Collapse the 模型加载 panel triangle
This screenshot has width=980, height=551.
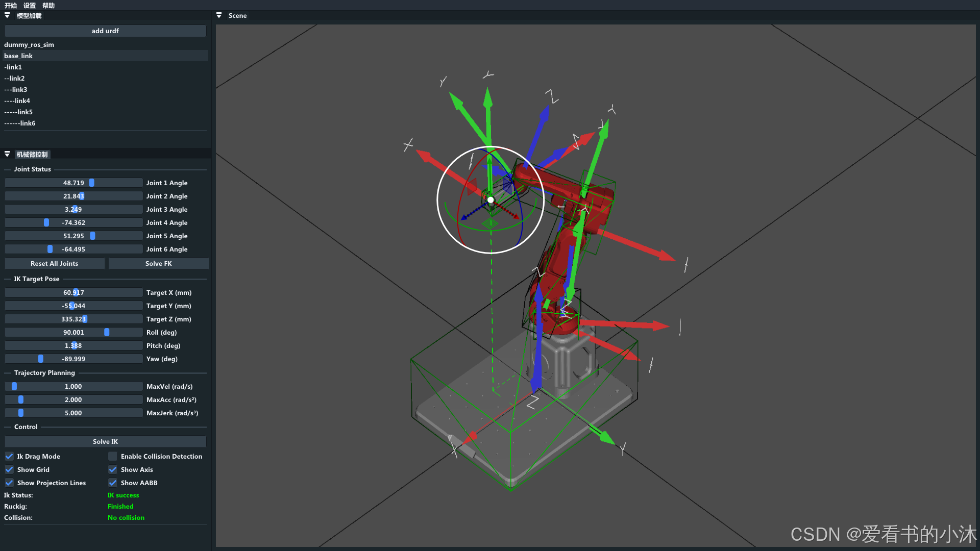tap(7, 16)
